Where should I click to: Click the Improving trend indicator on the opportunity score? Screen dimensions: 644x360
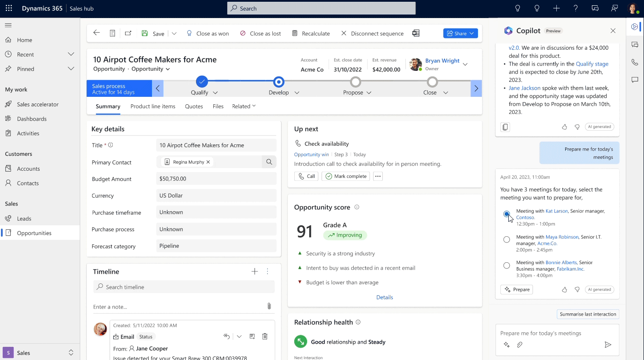345,235
